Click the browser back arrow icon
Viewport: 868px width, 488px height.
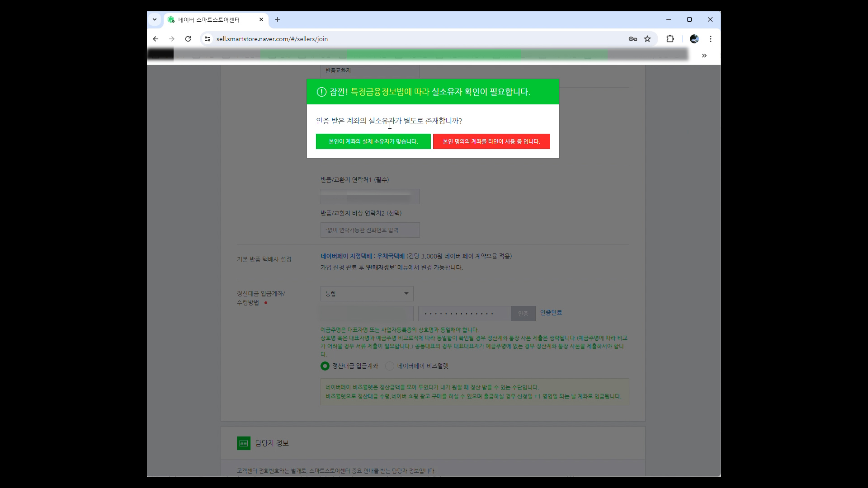pyautogui.click(x=156, y=39)
